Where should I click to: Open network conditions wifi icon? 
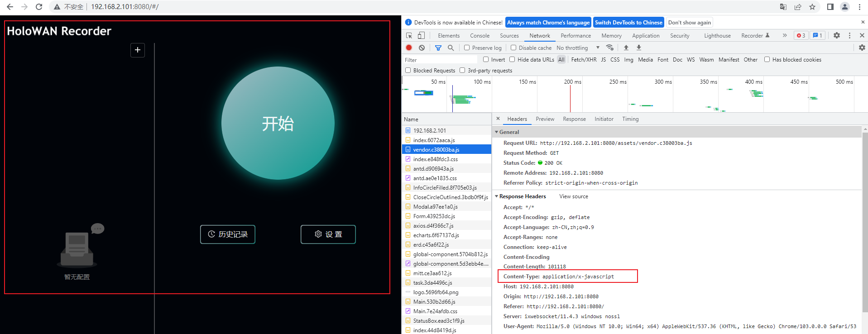[x=610, y=48]
